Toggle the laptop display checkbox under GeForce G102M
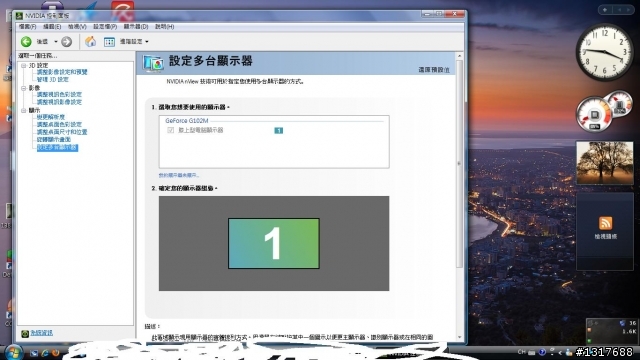This screenshot has width=640, height=360. pyautogui.click(x=171, y=130)
